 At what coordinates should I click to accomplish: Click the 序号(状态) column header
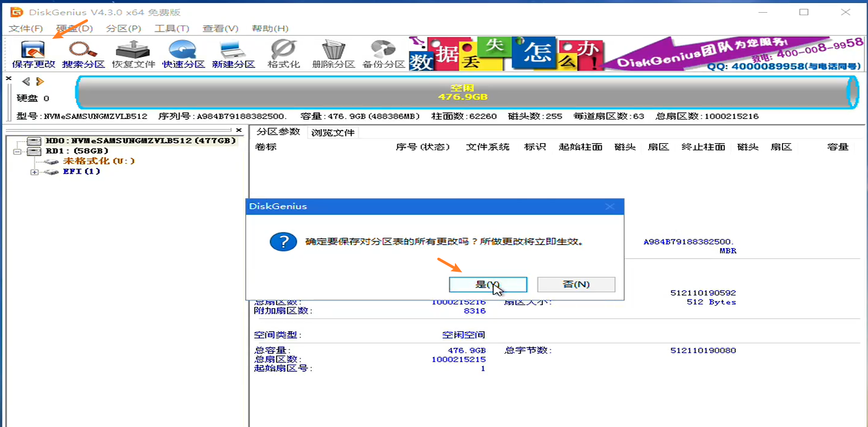click(x=423, y=147)
